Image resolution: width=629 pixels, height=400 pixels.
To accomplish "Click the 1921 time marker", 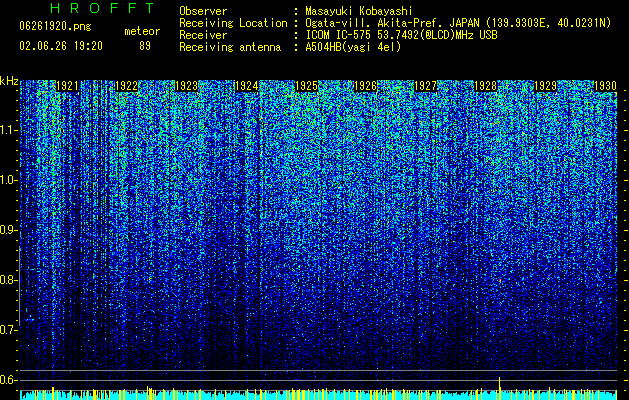I will point(67,86).
